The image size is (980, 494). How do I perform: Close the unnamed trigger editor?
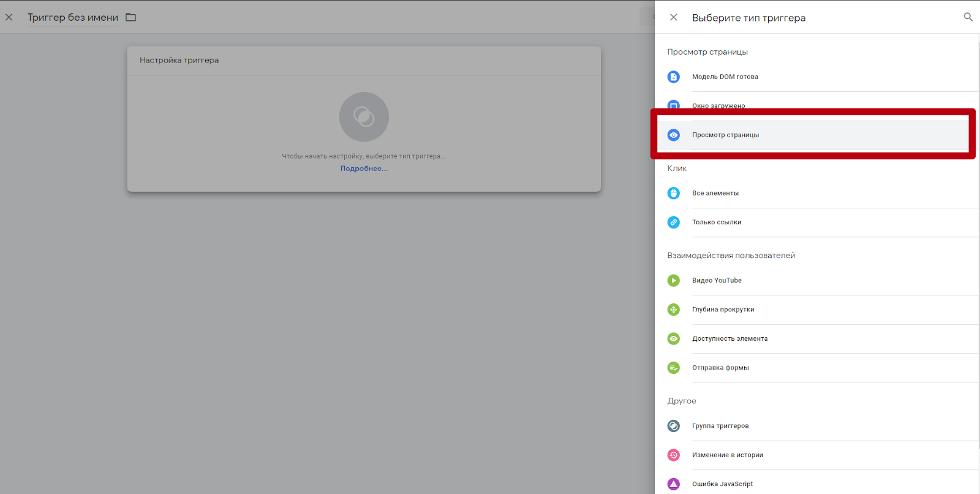coord(9,17)
